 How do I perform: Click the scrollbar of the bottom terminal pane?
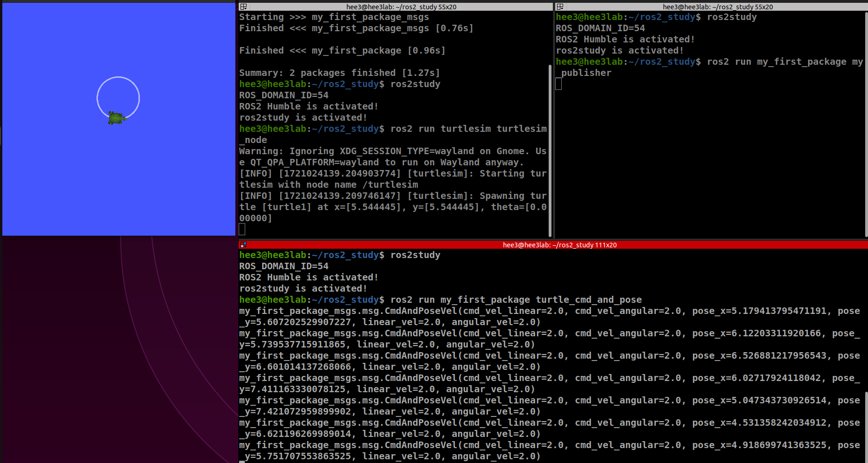tap(866, 426)
